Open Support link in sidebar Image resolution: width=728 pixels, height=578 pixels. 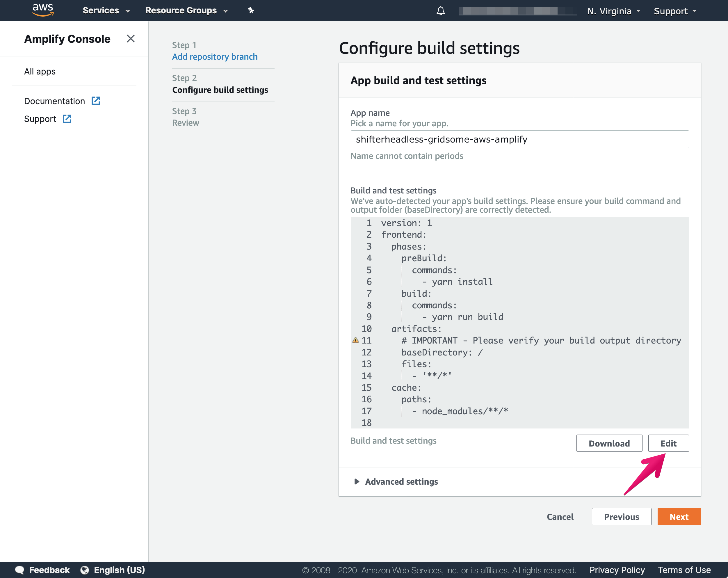click(40, 119)
